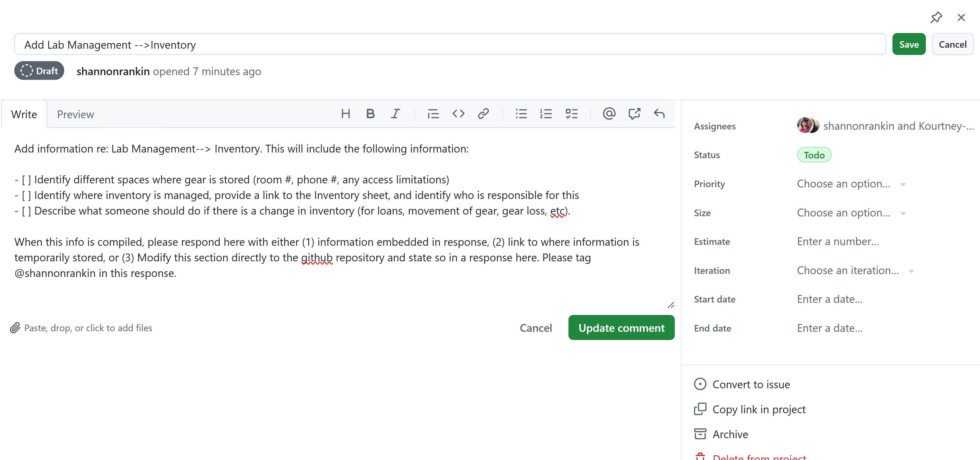The width and height of the screenshot is (980, 460).
Task: Insert a task list icon
Action: coord(571,114)
